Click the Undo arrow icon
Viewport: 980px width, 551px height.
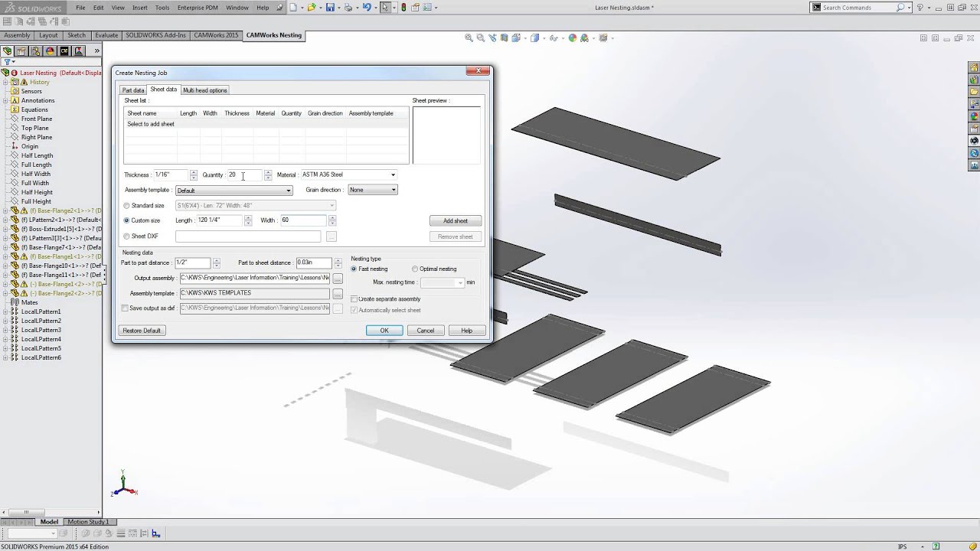367,8
